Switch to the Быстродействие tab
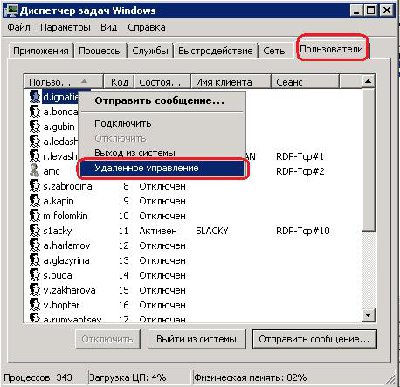Screen dimensions: 400x387 [215, 51]
